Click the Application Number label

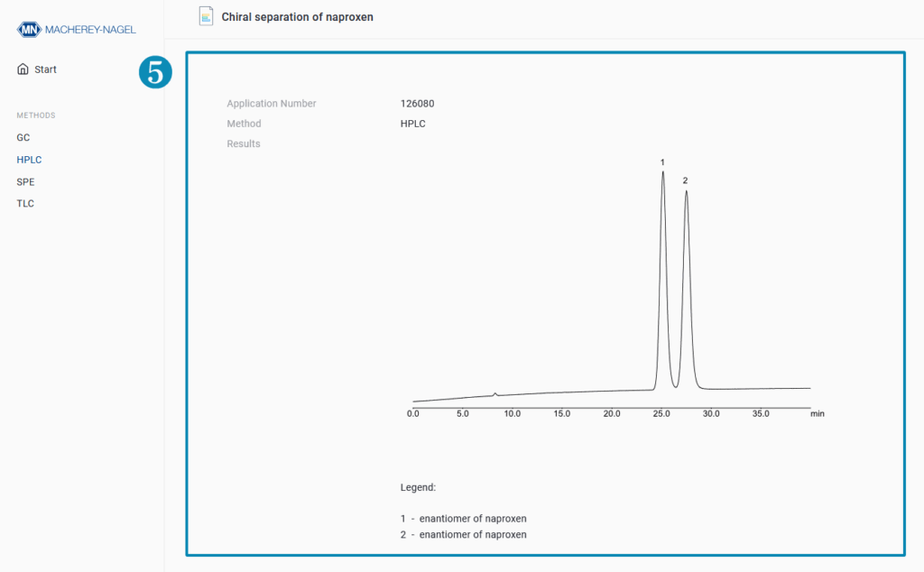(x=271, y=104)
